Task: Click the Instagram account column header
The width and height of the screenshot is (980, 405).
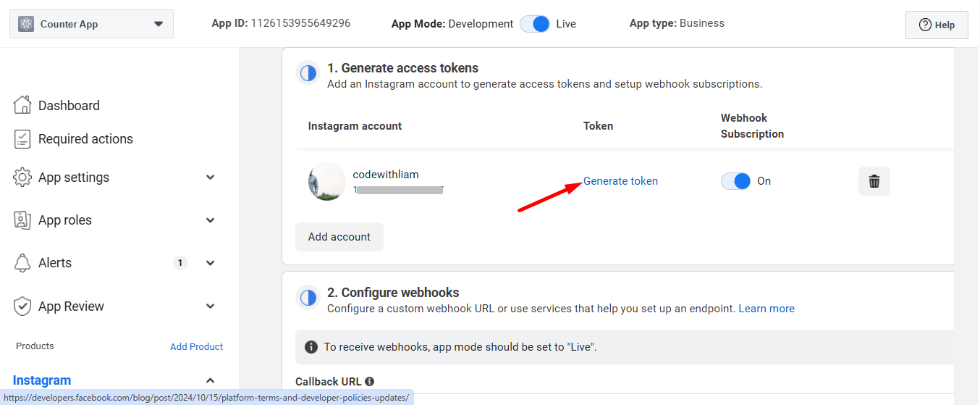Action: 355,126
